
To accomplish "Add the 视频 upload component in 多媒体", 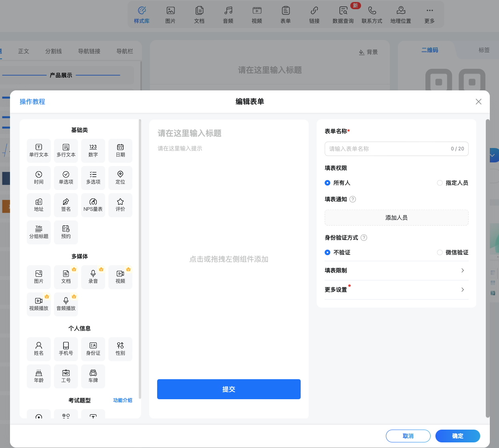I will (x=120, y=277).
